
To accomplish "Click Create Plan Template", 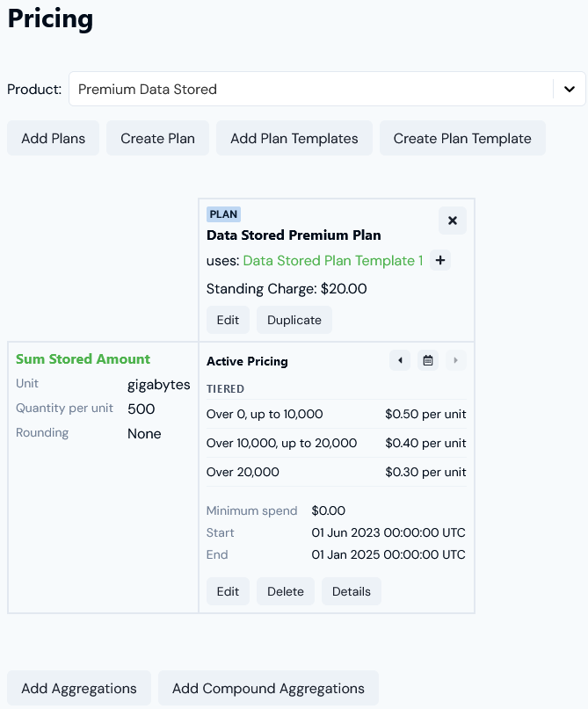I will [462, 138].
